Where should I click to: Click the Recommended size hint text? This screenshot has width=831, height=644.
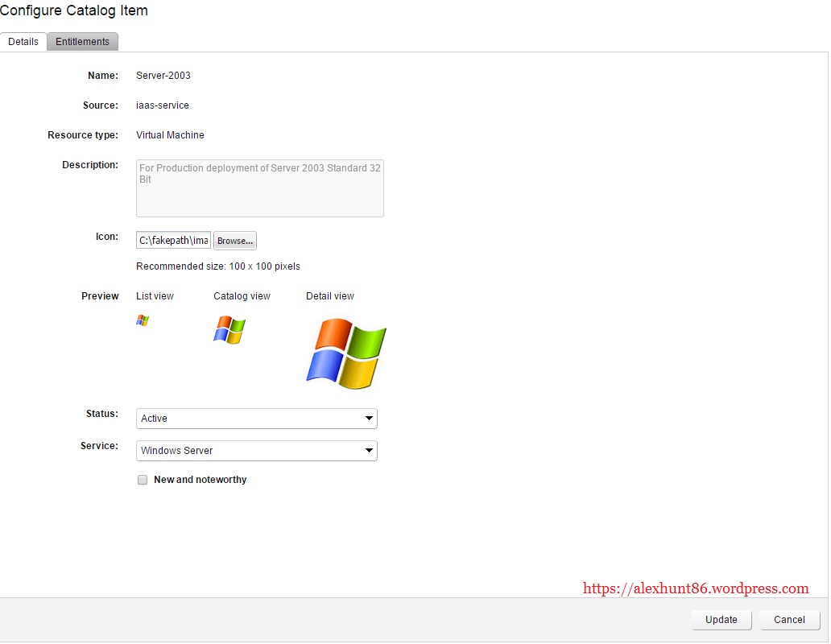coord(217,266)
